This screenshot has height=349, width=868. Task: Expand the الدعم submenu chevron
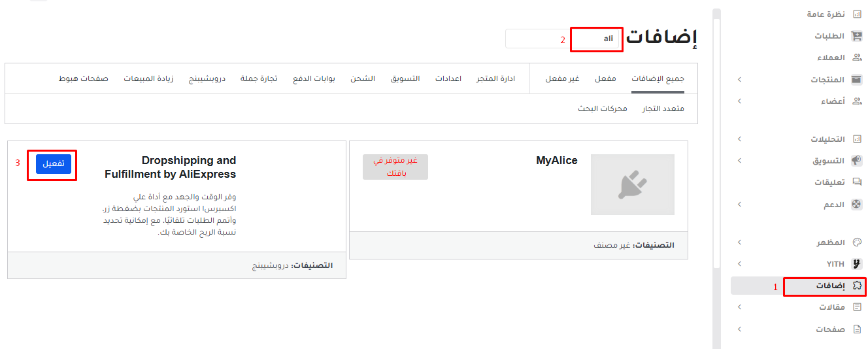pos(739,204)
